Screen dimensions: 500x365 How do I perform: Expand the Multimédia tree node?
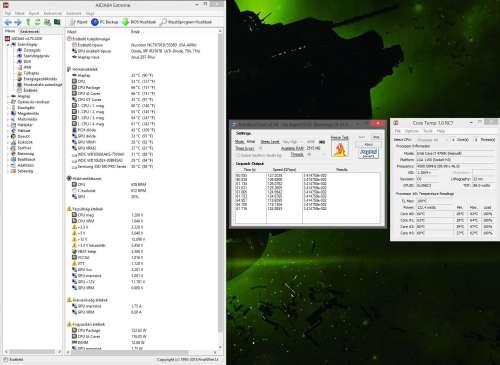coord(8,119)
